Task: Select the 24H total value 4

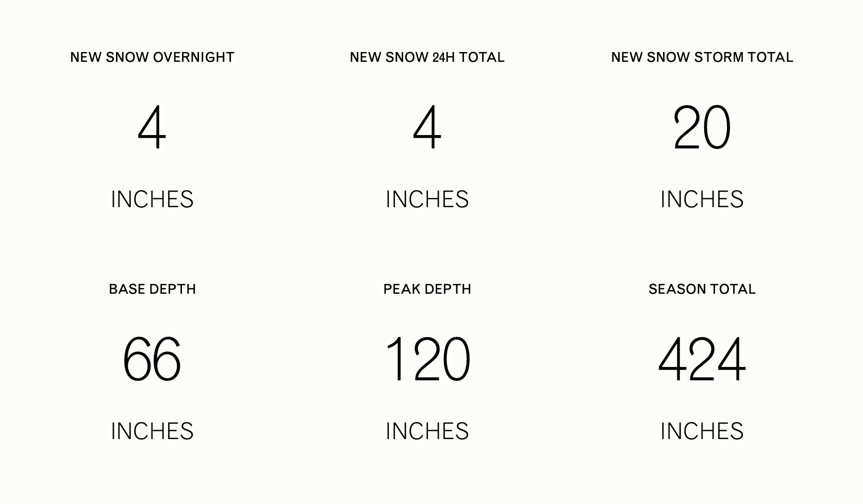Action: 427,127
